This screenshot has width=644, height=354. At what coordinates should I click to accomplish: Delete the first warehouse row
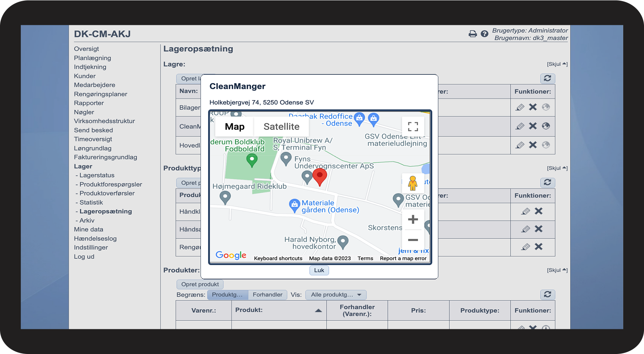(533, 107)
